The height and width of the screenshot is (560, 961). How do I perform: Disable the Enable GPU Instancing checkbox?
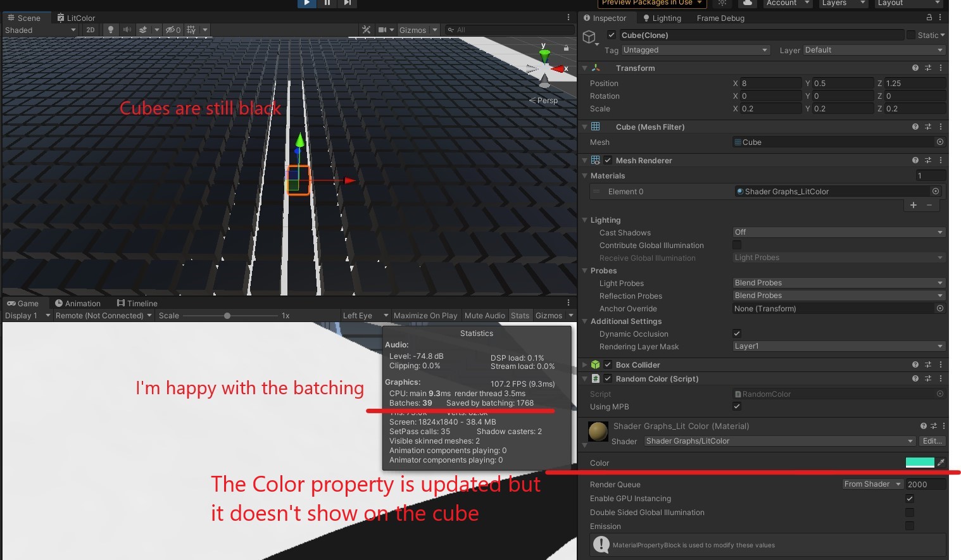[910, 498]
